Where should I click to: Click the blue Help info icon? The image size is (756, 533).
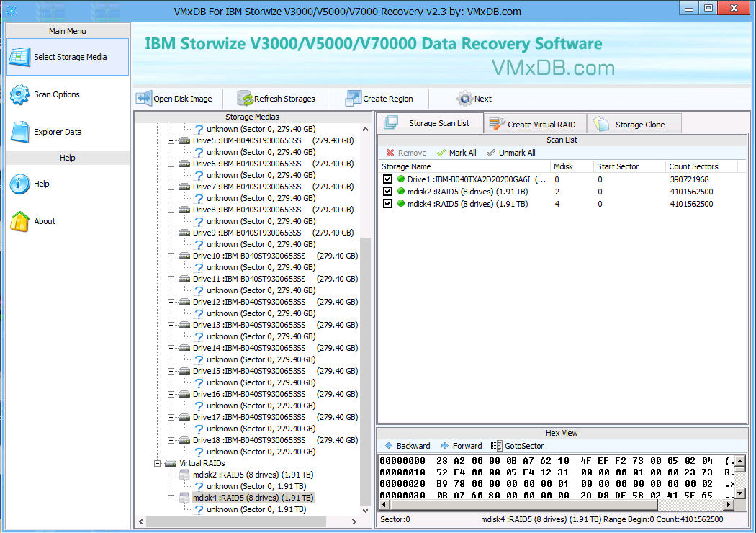[19, 184]
